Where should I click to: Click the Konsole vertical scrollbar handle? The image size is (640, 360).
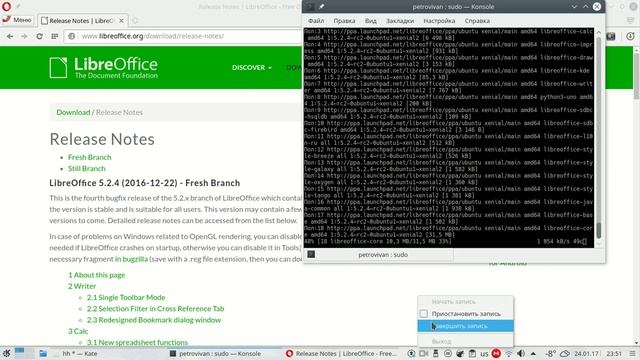click(x=599, y=231)
